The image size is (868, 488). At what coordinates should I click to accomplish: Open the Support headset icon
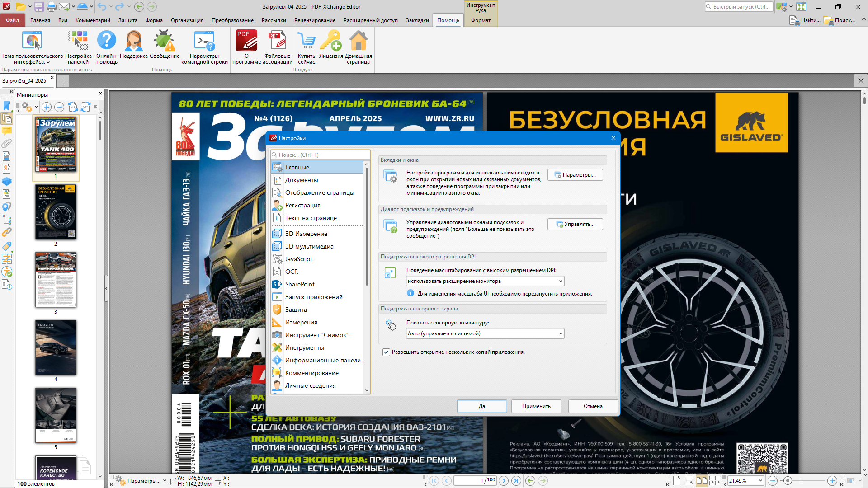click(133, 41)
